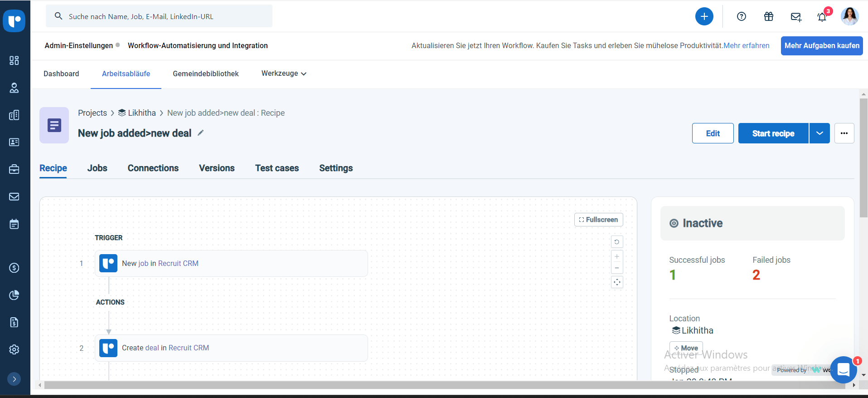Open the three-dot more options menu
The height and width of the screenshot is (398, 868).
pos(844,133)
